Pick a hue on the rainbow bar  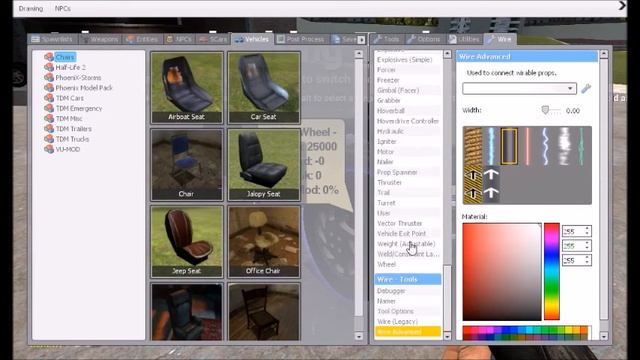click(551, 271)
